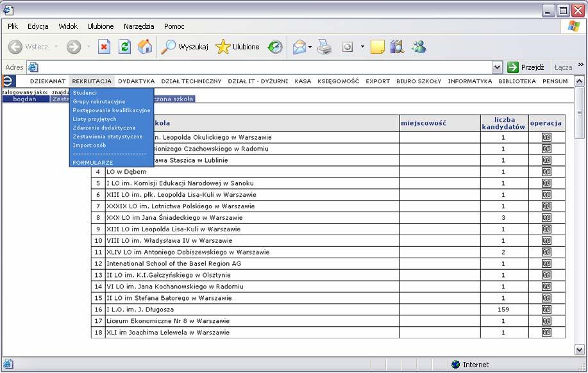Expand the address bar dropdown arrow

coord(497,67)
